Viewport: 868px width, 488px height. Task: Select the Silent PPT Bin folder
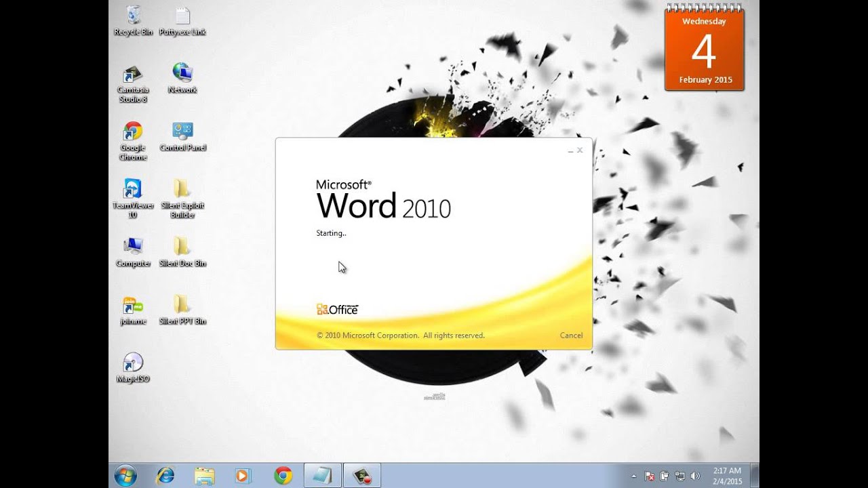pyautogui.click(x=182, y=310)
